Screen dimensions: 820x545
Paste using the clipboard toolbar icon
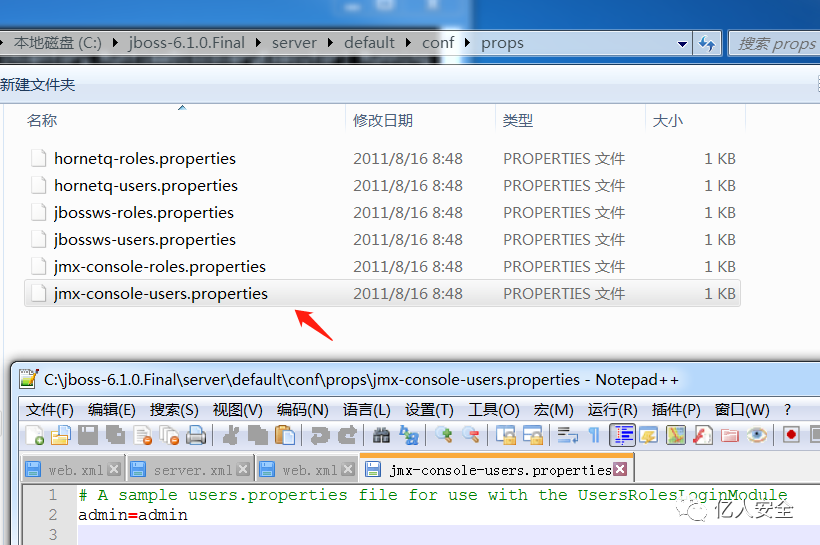(x=284, y=435)
